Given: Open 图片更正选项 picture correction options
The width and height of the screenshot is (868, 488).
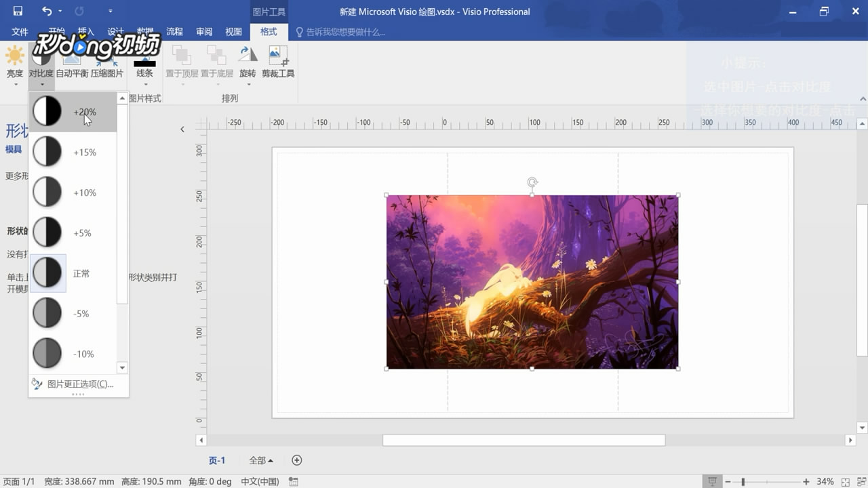Looking at the screenshot, I should click(x=79, y=384).
